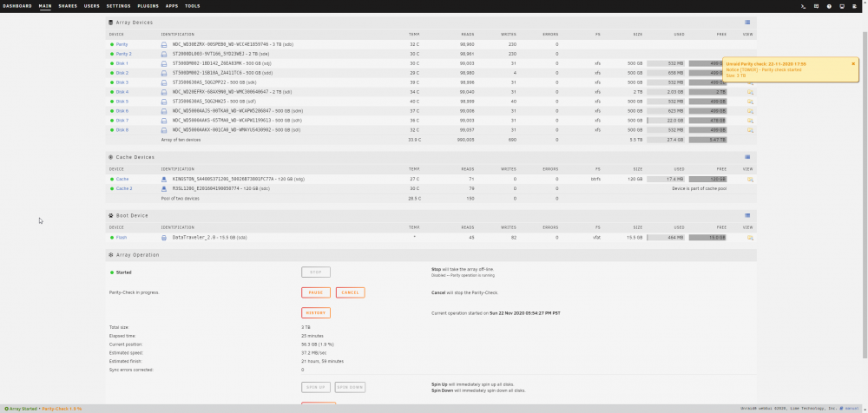Image resolution: width=868 pixels, height=413 pixels.
Task: Click the drive icon in Disk 5 row
Action: coord(164,102)
